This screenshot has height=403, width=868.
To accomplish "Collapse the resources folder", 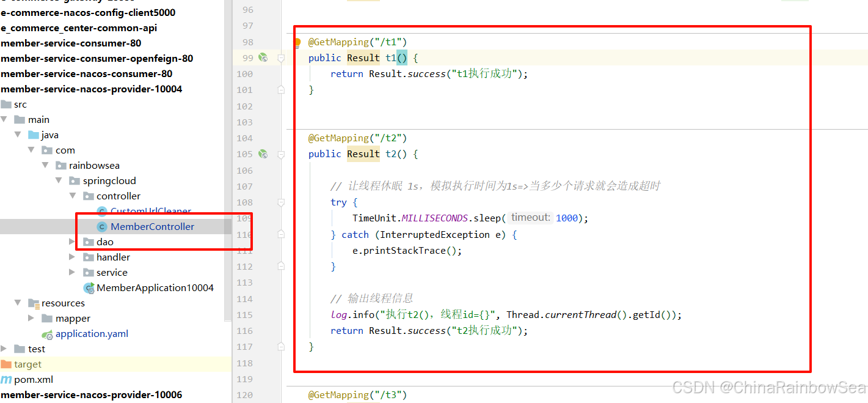I will click(18, 303).
